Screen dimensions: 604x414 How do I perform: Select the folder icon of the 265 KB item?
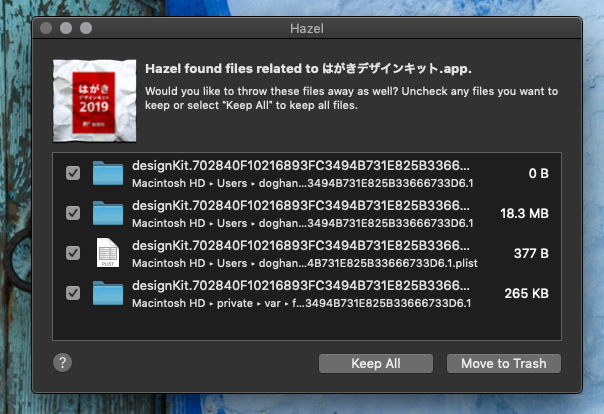pyautogui.click(x=108, y=293)
